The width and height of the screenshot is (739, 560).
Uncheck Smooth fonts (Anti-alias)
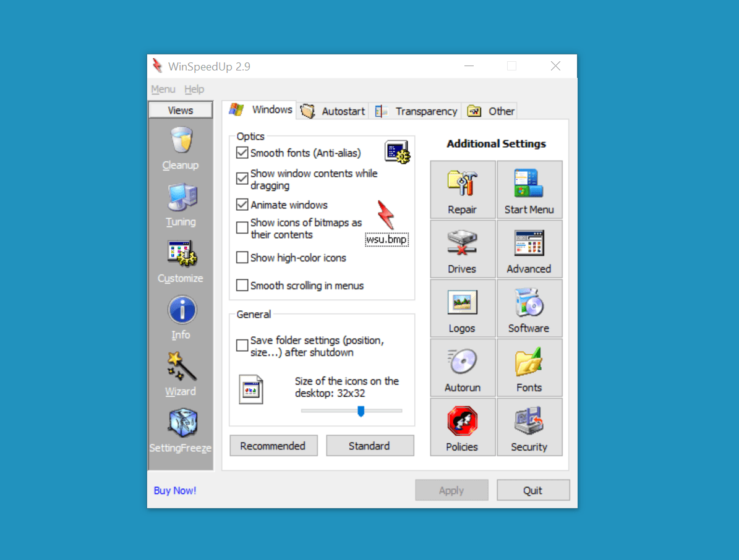coord(242,153)
